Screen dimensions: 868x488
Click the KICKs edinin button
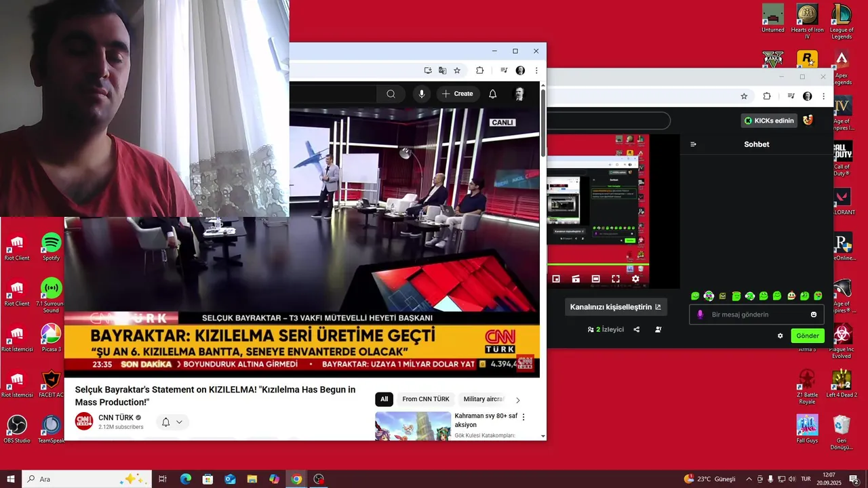coord(768,121)
